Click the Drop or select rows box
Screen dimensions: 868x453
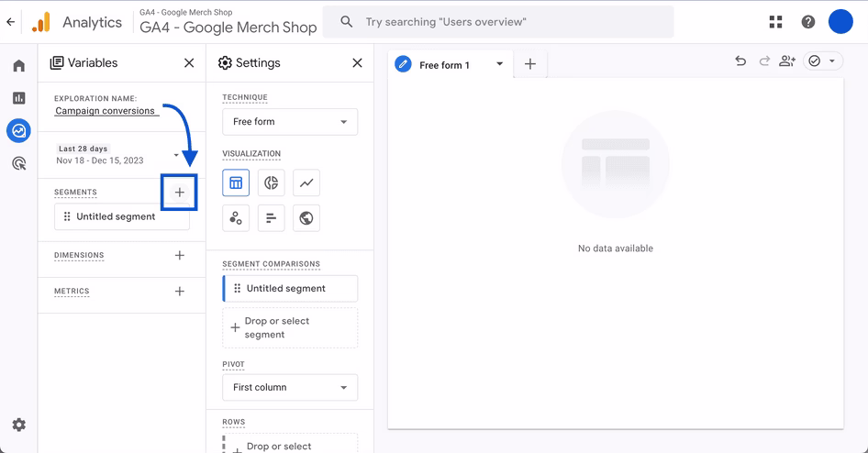[290, 444]
